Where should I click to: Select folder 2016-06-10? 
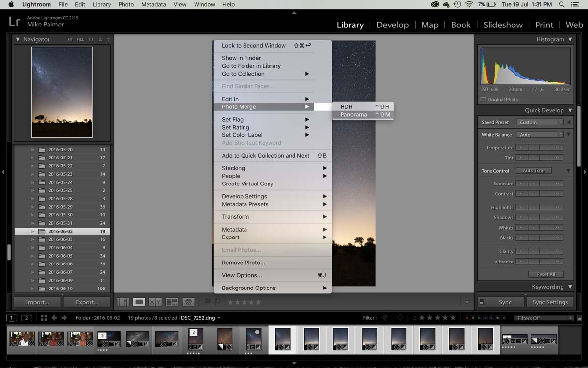tap(62, 289)
